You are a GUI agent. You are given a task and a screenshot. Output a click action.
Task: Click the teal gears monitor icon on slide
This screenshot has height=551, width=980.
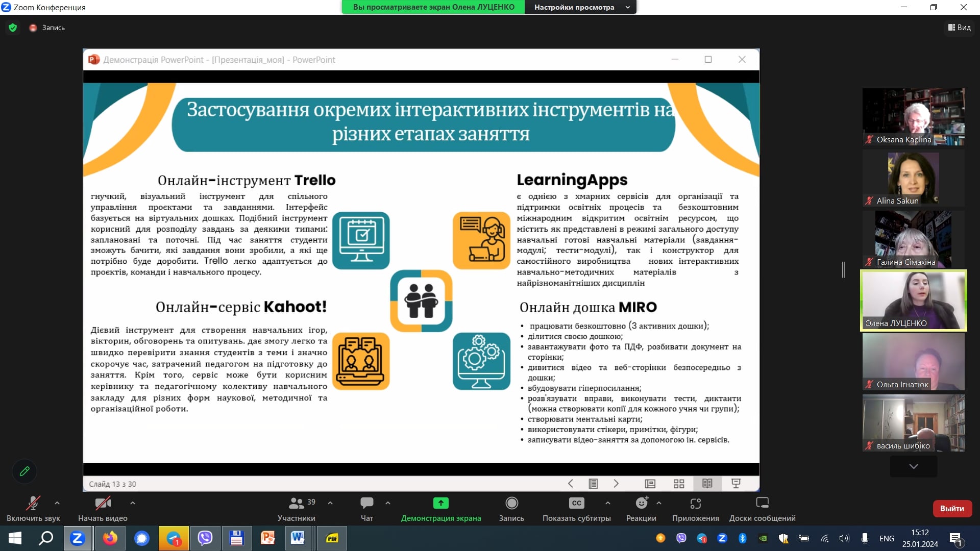click(x=481, y=361)
